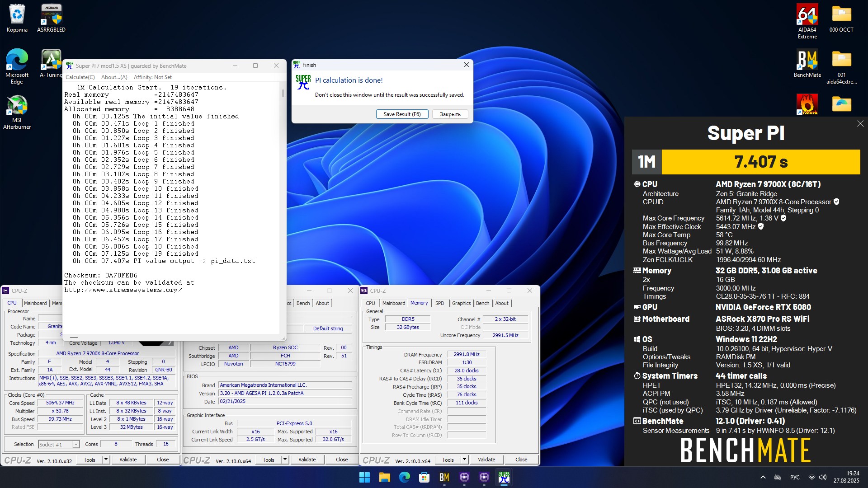Click the Default string field in CPU-Z
Screen dimensions: 868x488
[328, 329]
